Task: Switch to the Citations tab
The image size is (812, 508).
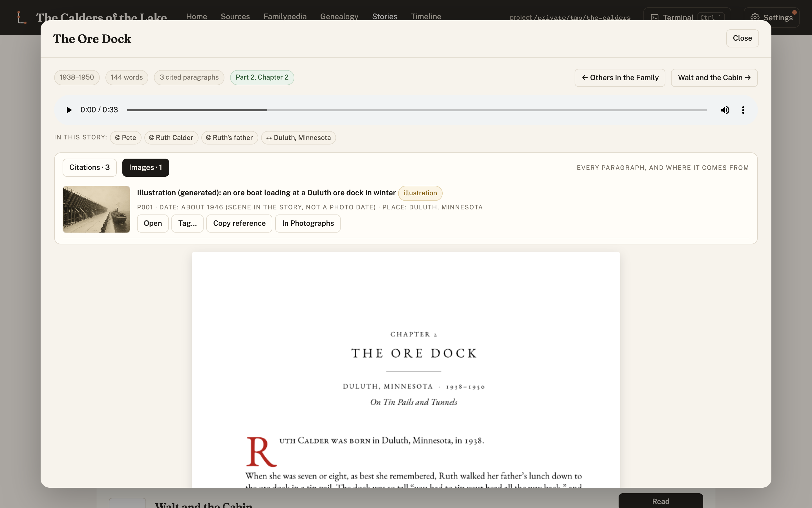Action: pyautogui.click(x=89, y=167)
